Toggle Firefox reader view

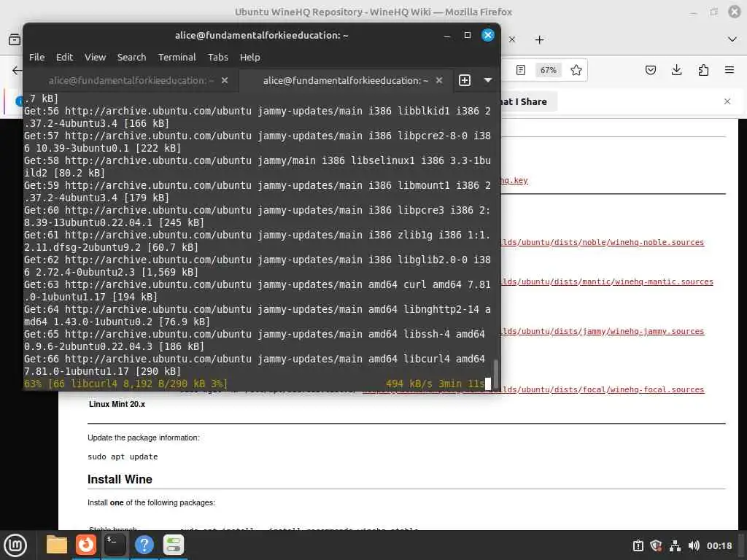click(x=521, y=70)
